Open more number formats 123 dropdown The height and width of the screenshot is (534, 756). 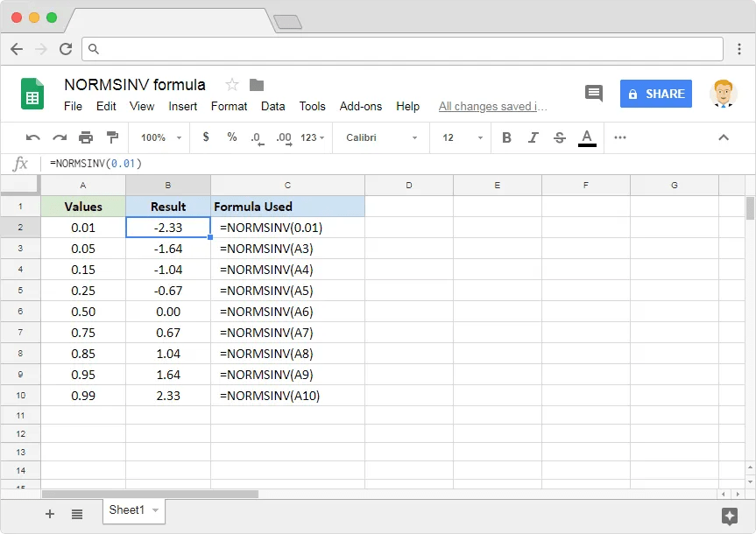click(313, 137)
